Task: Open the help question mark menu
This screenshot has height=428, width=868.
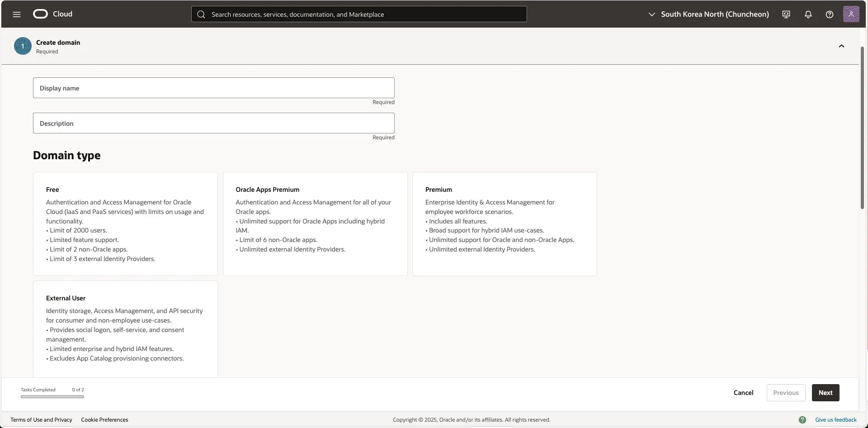Action: click(830, 14)
